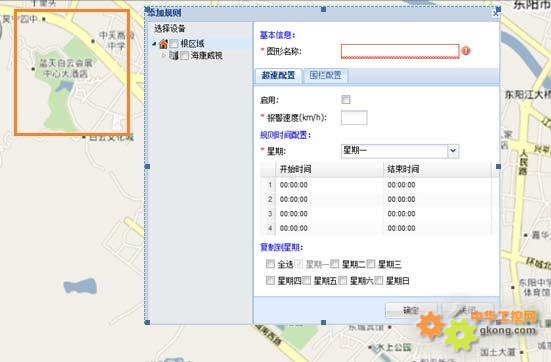Click row 1 结束时间 cell
Viewport: 551px width, 362px height.
[x=437, y=185]
